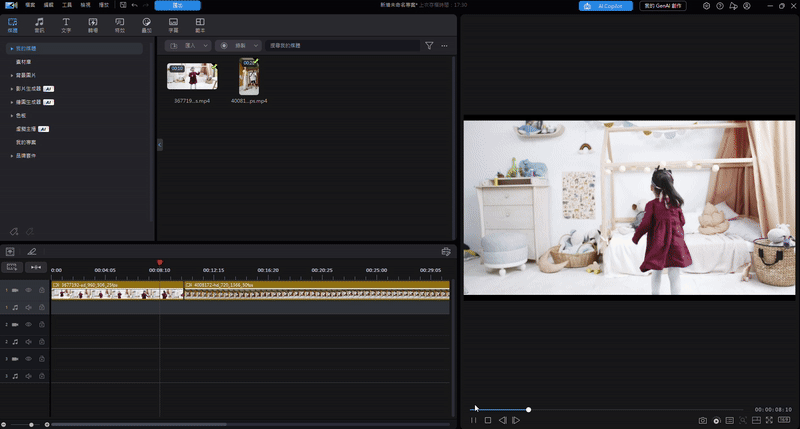Open the 文字 (Text) room tab
The width and height of the screenshot is (800, 429).
[66, 23]
